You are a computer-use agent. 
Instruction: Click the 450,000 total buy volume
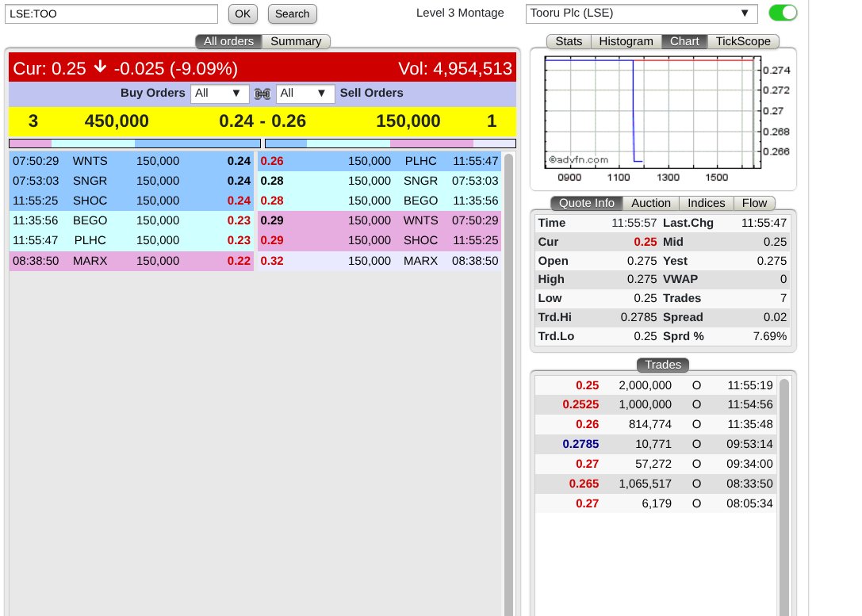[117, 121]
